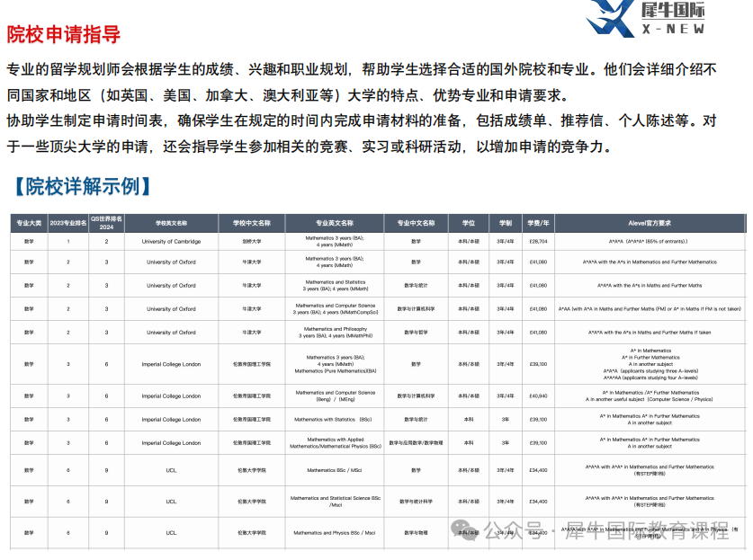Click the 2023专业排名 column header
Image resolution: width=753 pixels, height=560 pixels.
click(x=67, y=223)
